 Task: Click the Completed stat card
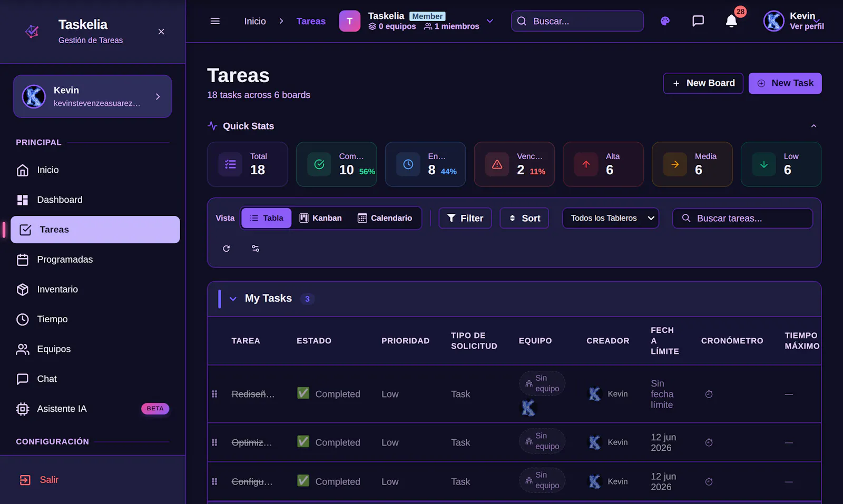(x=337, y=164)
